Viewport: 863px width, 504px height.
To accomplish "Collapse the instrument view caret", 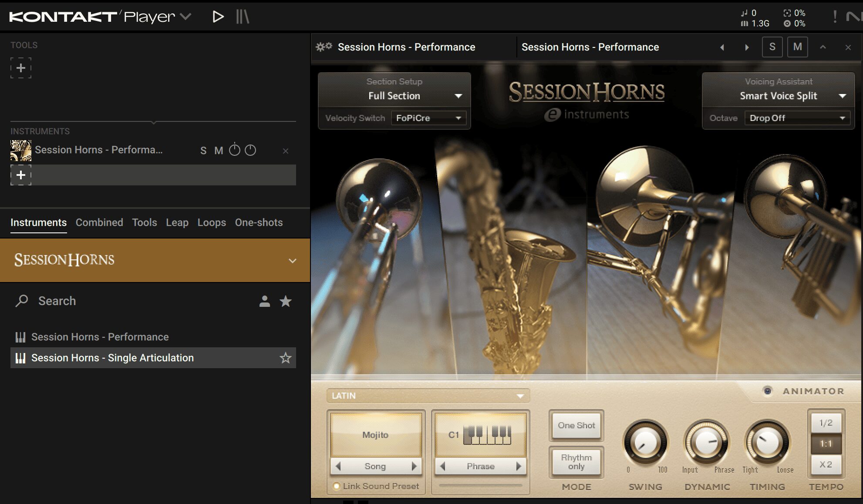I will [x=823, y=47].
